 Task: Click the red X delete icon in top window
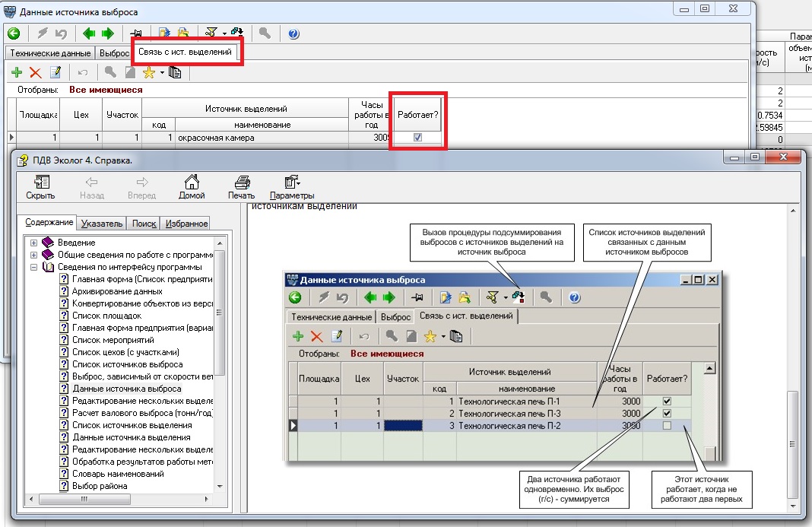[35, 72]
